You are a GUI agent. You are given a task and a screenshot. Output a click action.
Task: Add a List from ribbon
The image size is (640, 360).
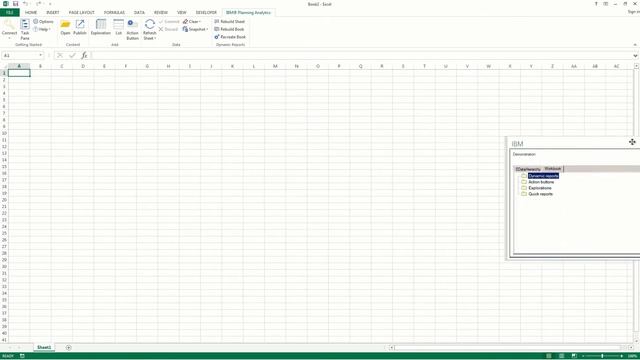click(118, 27)
